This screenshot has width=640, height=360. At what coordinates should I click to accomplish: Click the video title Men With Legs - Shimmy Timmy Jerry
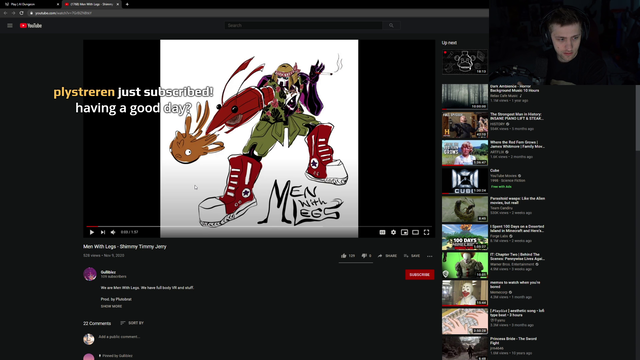pos(125,247)
